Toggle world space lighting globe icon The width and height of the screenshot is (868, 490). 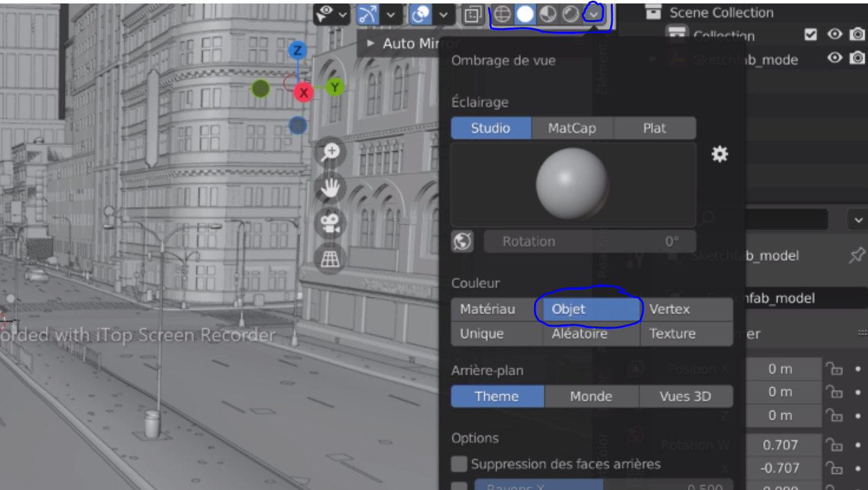462,242
